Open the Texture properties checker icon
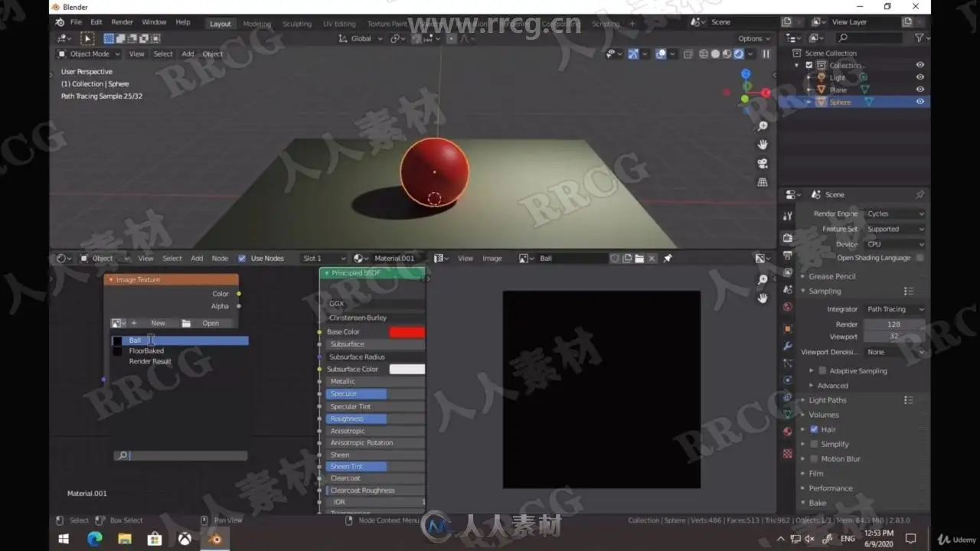The height and width of the screenshot is (551, 980). click(x=787, y=454)
